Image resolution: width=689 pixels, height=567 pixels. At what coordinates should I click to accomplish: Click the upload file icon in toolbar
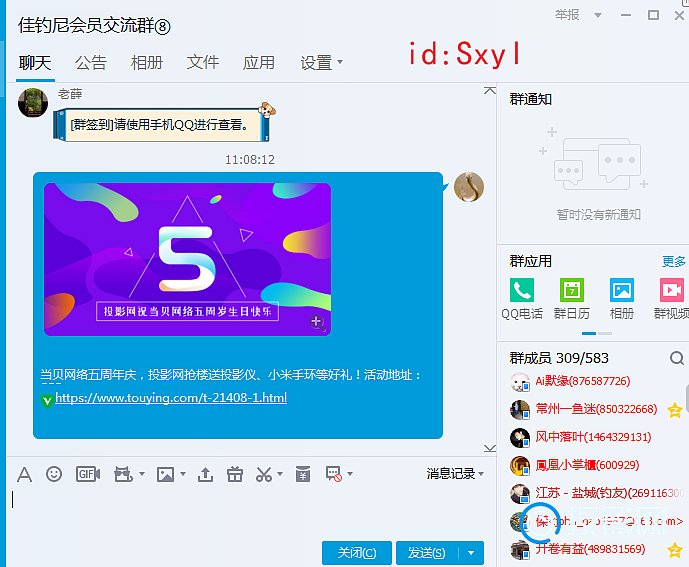205,474
